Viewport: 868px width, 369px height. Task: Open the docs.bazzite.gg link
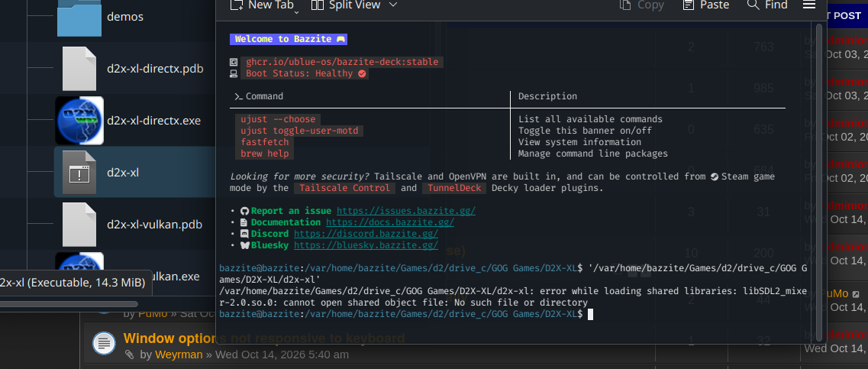pyautogui.click(x=389, y=222)
